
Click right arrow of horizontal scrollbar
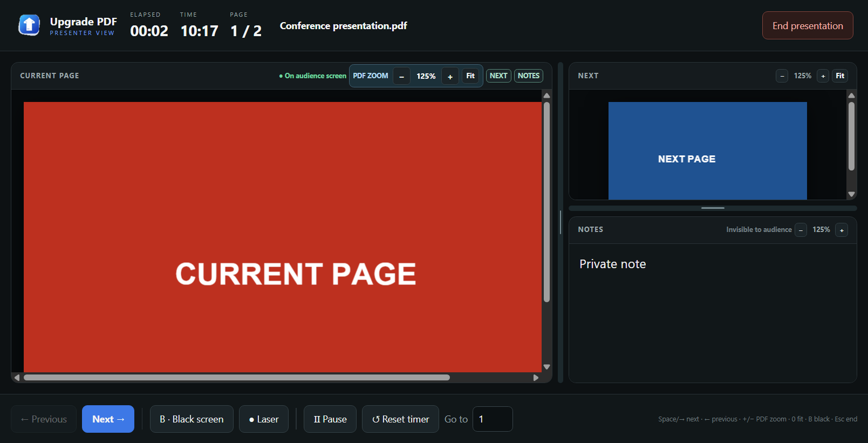tap(536, 377)
